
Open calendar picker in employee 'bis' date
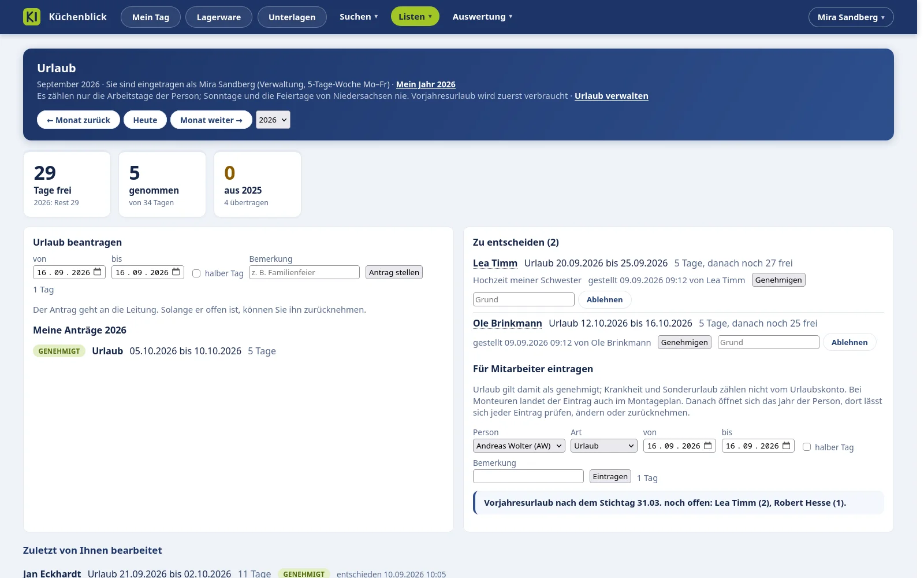(x=787, y=446)
